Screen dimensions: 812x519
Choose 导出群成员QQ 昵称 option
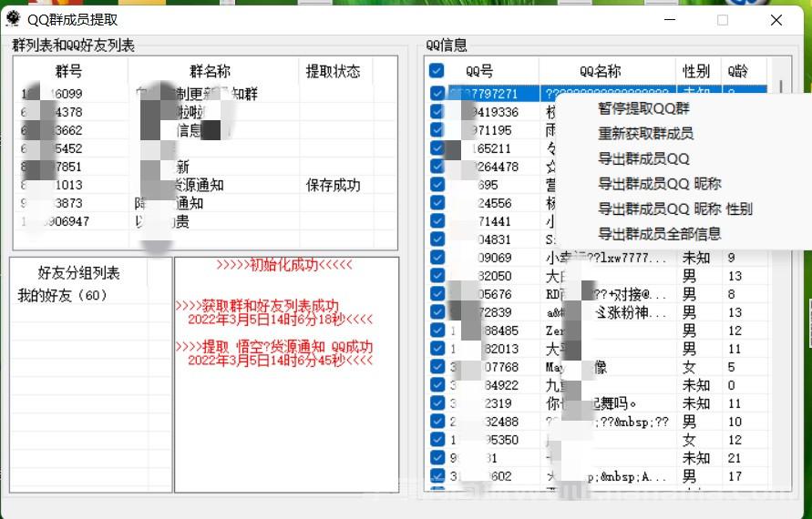660,184
